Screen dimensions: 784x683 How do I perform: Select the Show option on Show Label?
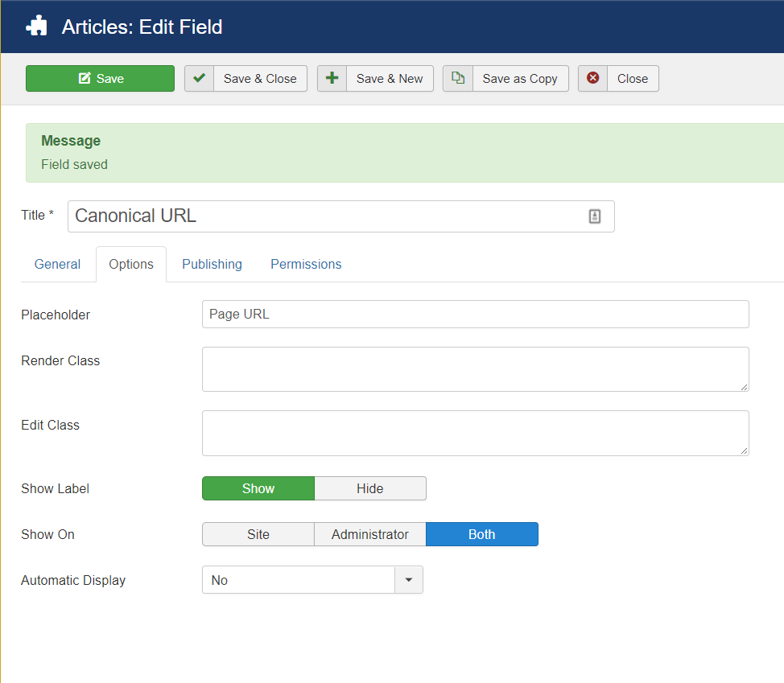(x=258, y=488)
